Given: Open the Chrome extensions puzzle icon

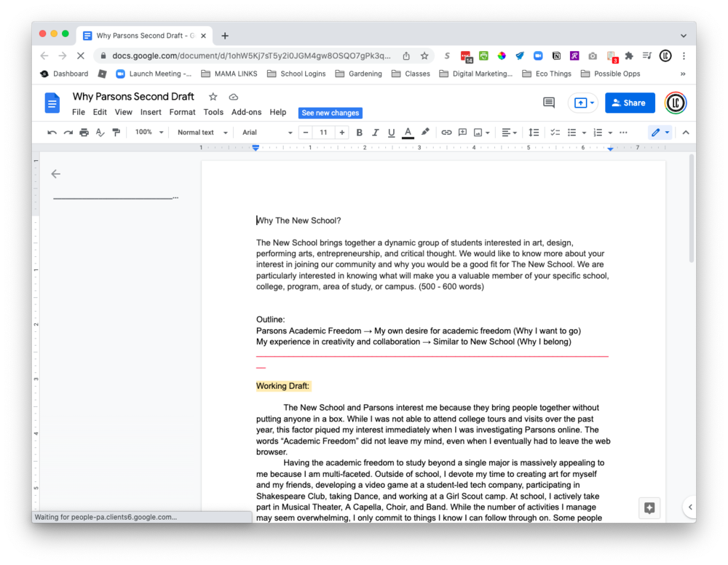Looking at the screenshot, I should (629, 56).
